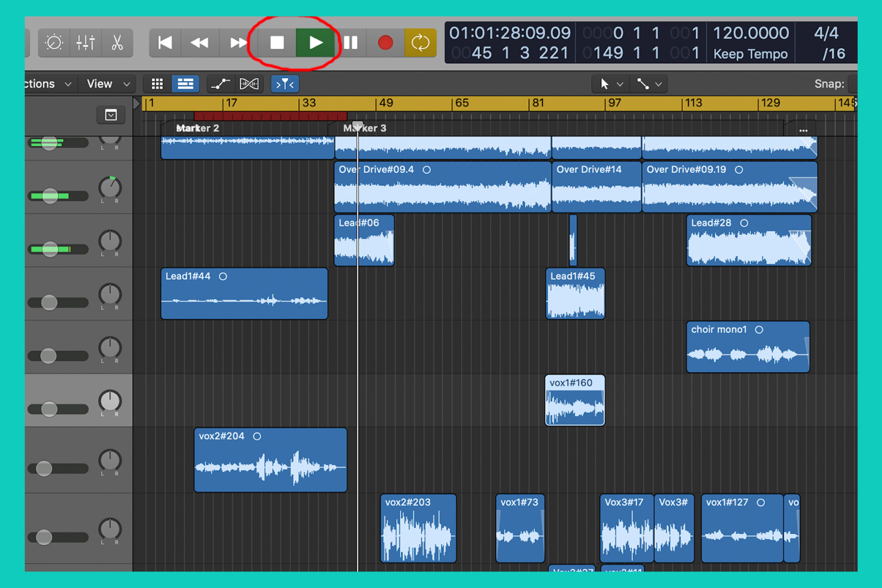Open Editors with the scissors icon
Viewport: 882px width, 588px height.
point(117,43)
